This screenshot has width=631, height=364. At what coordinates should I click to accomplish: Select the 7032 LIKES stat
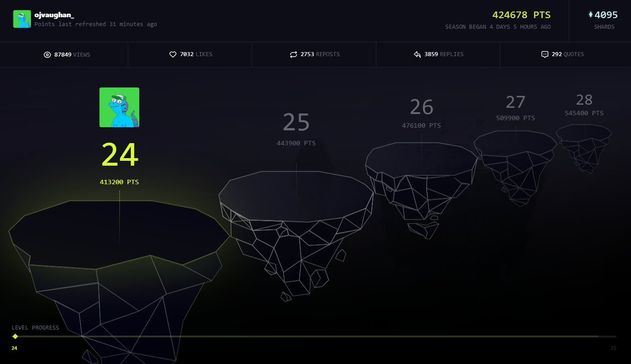coord(190,54)
